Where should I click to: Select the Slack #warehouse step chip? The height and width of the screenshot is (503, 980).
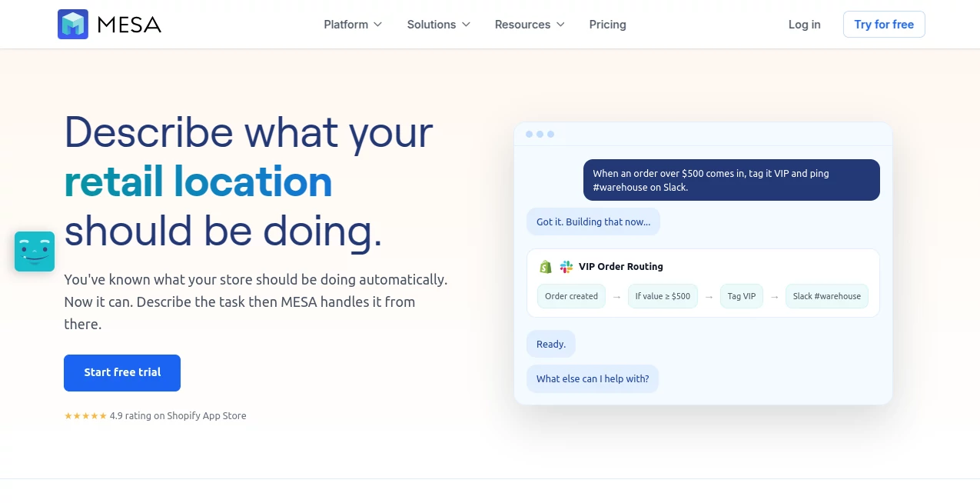827,296
